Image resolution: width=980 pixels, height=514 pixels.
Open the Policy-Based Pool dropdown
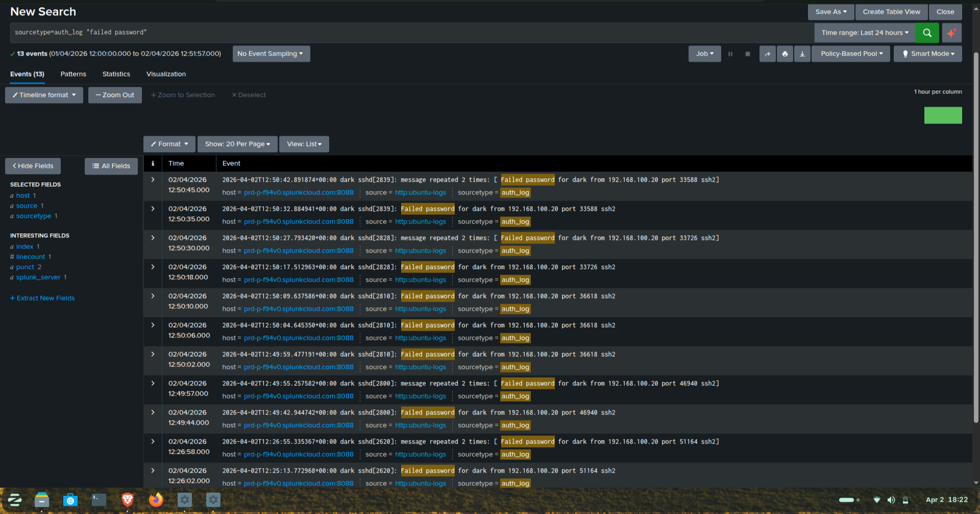point(851,54)
